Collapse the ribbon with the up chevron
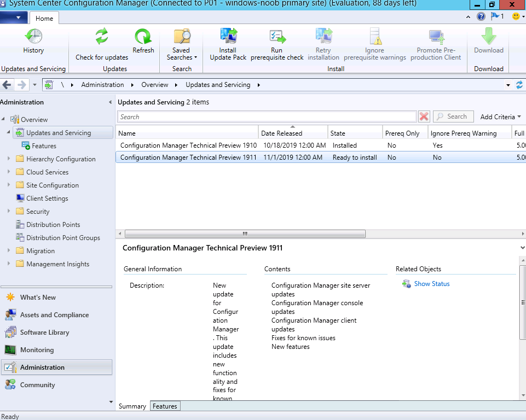The height and width of the screenshot is (420, 526). pos(468,17)
